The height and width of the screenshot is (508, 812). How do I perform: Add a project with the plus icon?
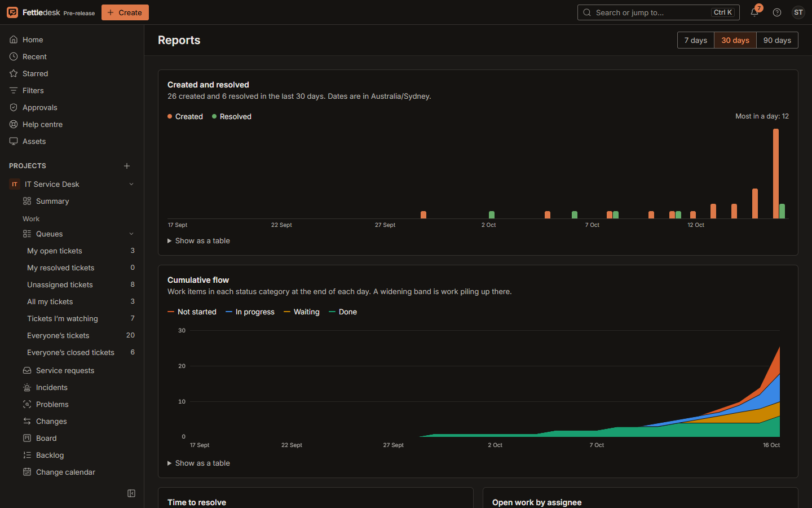127,166
